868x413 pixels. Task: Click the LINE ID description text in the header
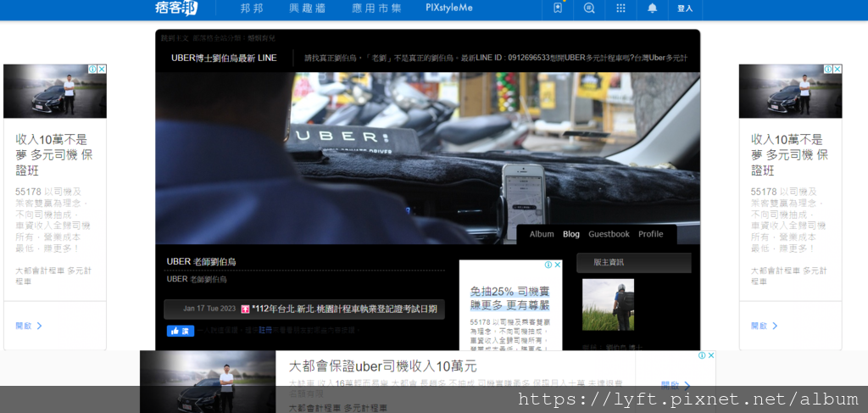(x=496, y=58)
